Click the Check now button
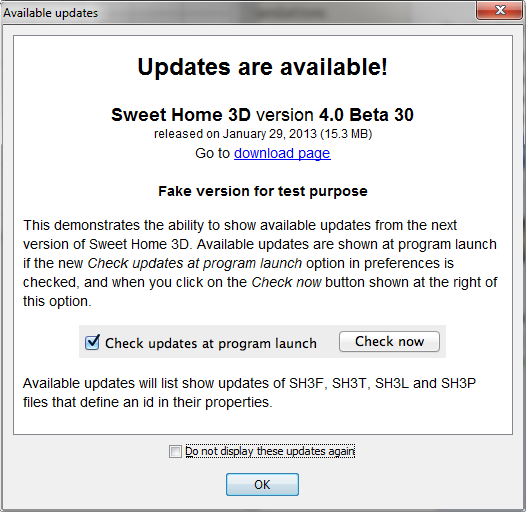Image resolution: width=526 pixels, height=512 pixels. (x=389, y=342)
